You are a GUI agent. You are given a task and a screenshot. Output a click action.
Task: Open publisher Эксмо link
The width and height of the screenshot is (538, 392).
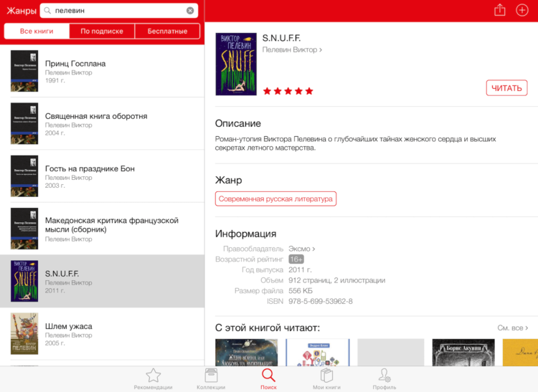coord(301,249)
